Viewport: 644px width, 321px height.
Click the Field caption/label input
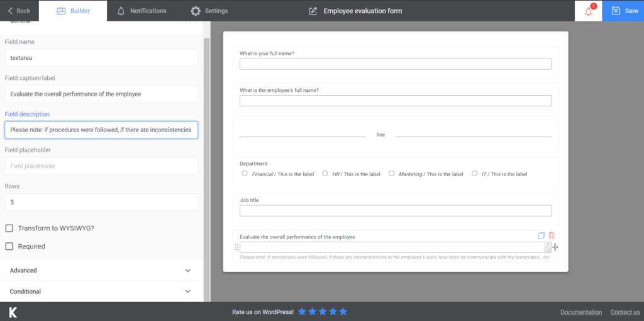pos(101,94)
